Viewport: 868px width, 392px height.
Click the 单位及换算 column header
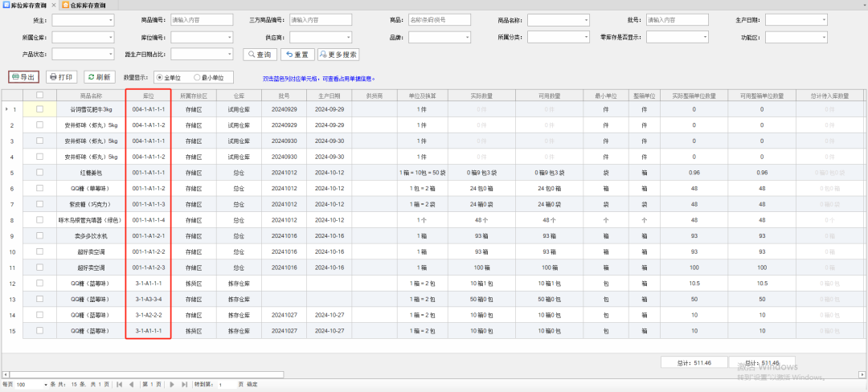click(423, 95)
